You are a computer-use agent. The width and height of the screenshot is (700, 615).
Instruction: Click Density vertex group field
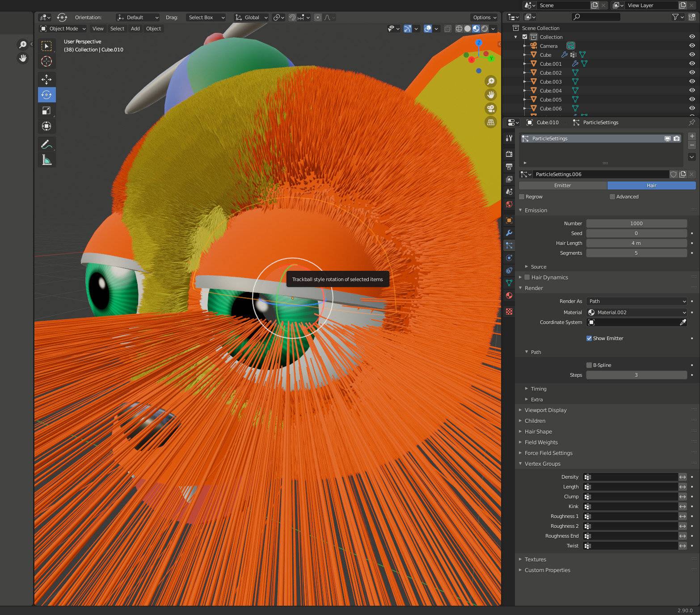coord(630,477)
